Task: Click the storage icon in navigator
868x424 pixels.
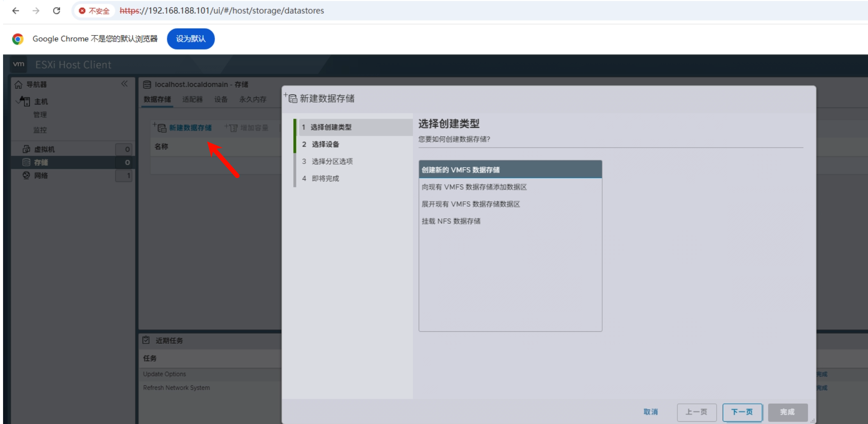Action: 26,162
